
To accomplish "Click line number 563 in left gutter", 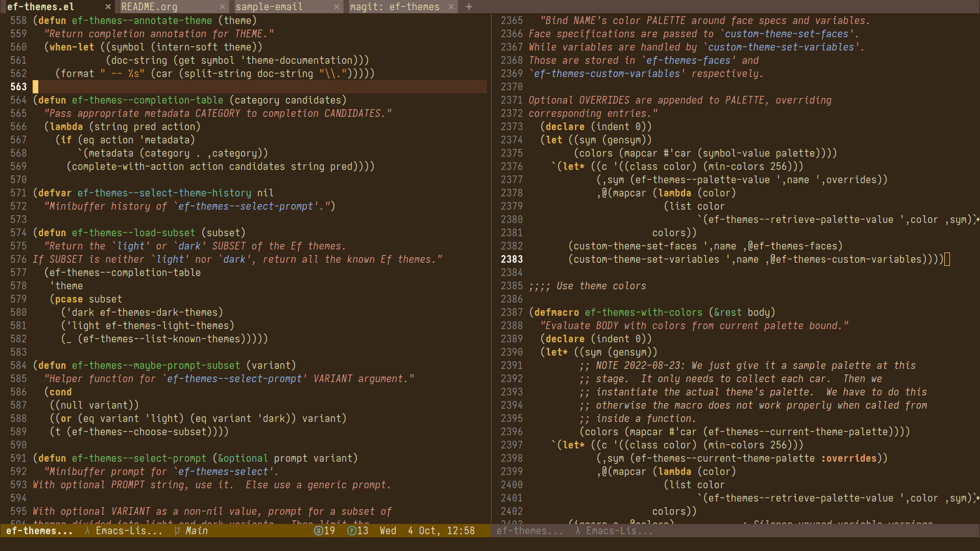I will 18,87.
